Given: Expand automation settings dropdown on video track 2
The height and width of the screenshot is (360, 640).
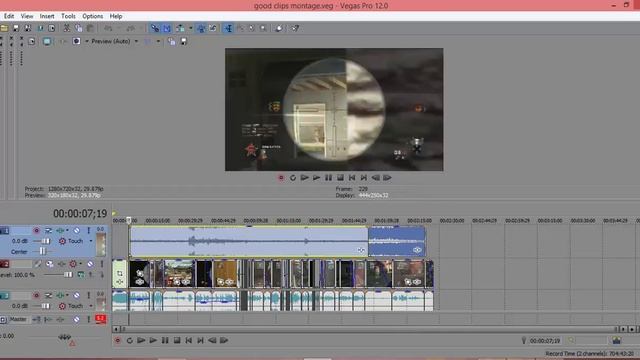Looking at the screenshot, I should point(80,264).
